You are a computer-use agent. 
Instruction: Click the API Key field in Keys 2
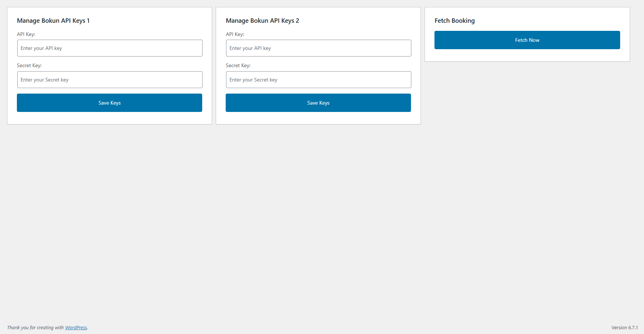pos(319,48)
